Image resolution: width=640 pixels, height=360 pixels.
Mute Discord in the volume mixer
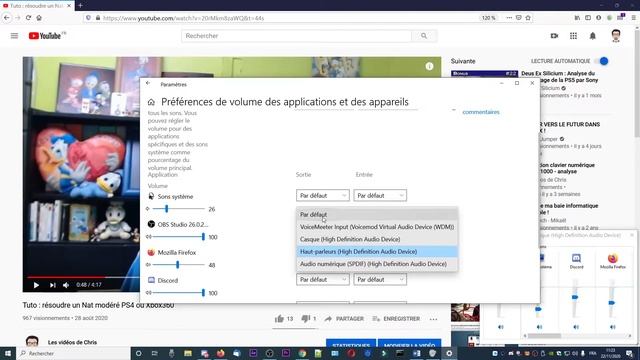pos(576,327)
